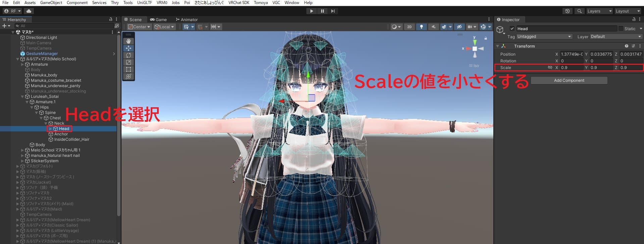Select the Hand view tool
The image size is (644, 244).
pyautogui.click(x=129, y=41)
